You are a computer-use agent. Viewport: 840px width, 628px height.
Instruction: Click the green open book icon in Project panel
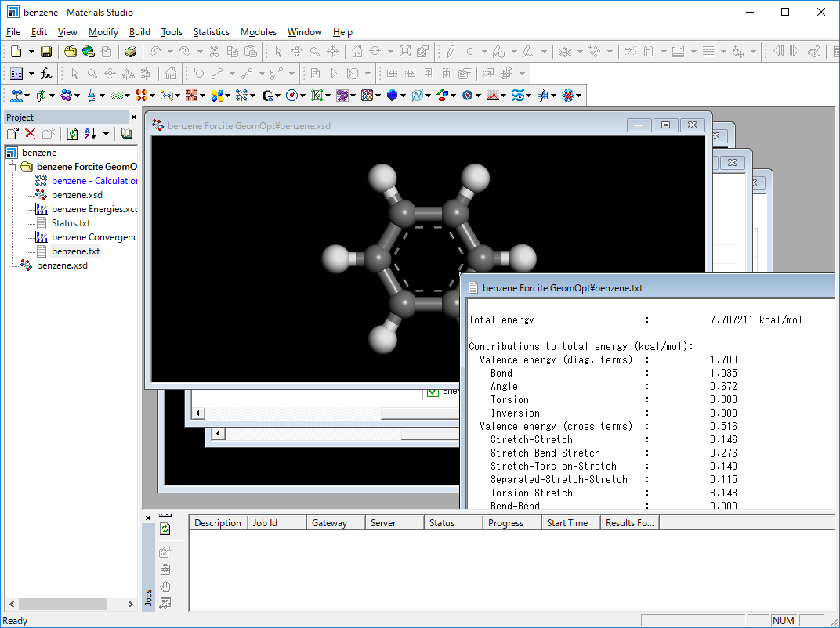[x=127, y=134]
